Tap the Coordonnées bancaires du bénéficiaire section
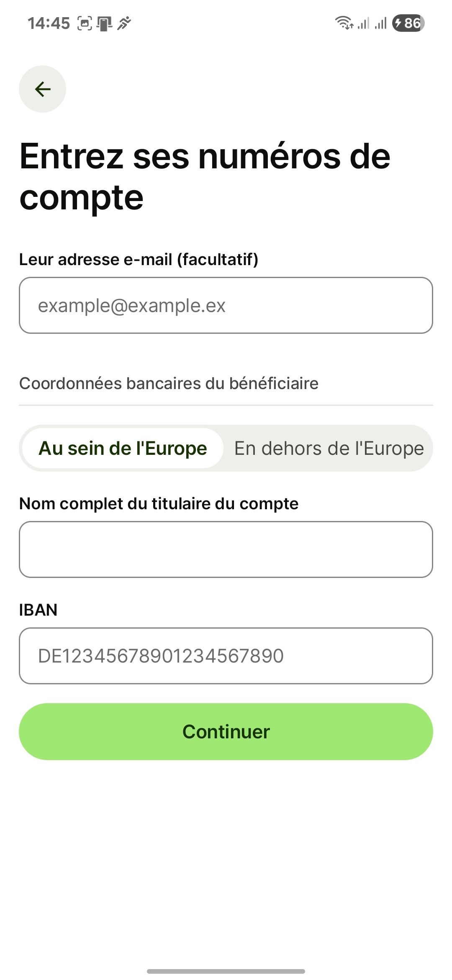The image size is (452, 980). point(169,384)
